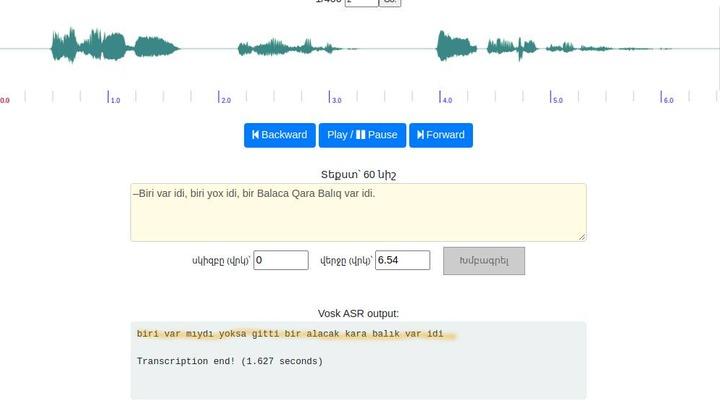Image resolution: width=720 pixels, height=409 pixels.
Task: Click the page number input at top
Action: [x=361, y=2]
